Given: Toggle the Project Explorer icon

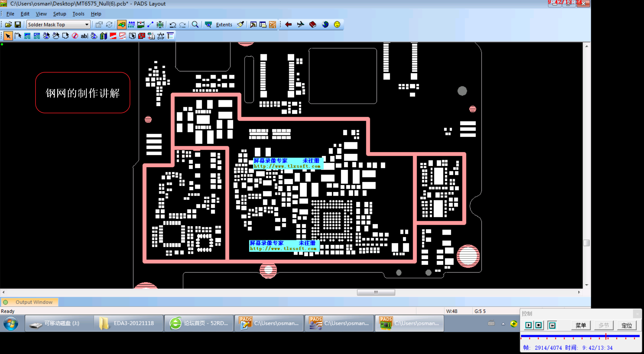Looking at the screenshot, I should coord(263,25).
